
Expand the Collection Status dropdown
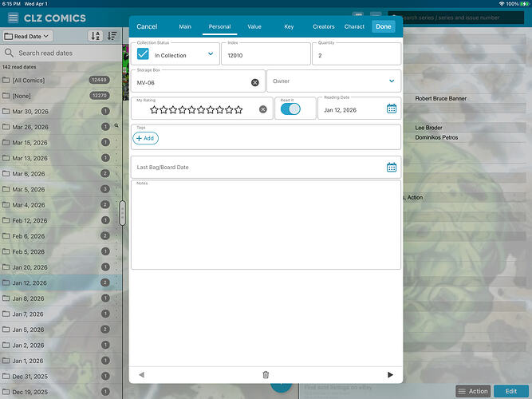(x=211, y=54)
